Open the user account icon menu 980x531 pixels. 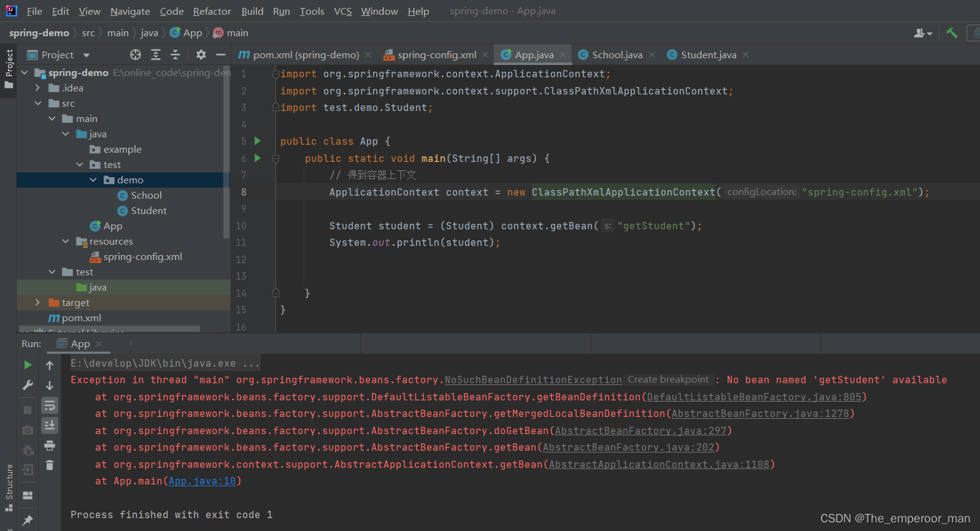(x=922, y=33)
